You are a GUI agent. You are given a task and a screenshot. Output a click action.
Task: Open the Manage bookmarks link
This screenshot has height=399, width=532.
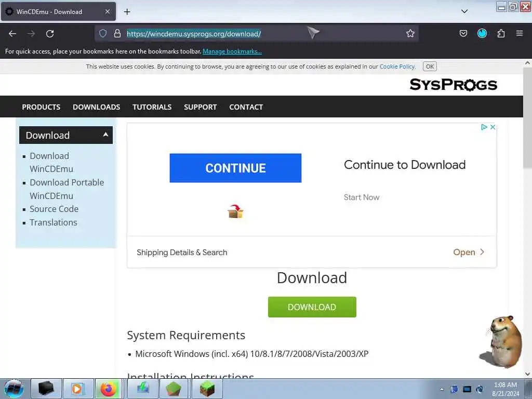pyautogui.click(x=232, y=51)
